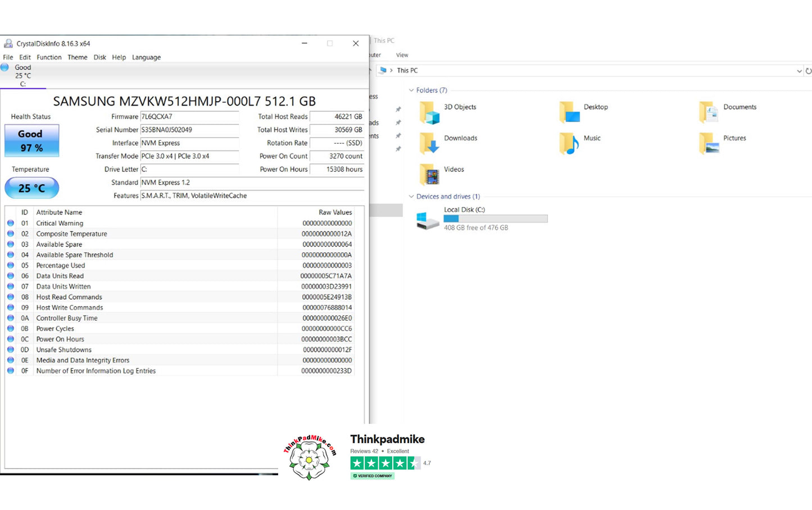Select the Percentage Used attribute name
This screenshot has height=510, width=812.
pos(61,266)
